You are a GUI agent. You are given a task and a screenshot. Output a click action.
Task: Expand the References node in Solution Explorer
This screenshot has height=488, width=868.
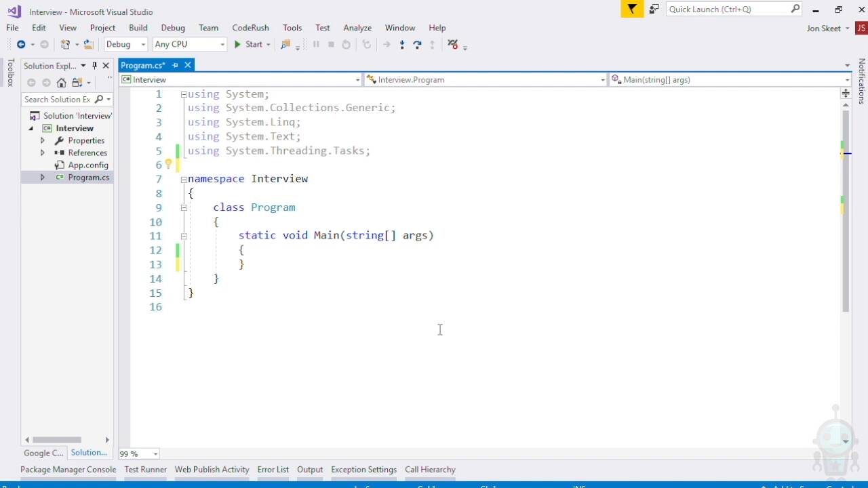pos(42,153)
